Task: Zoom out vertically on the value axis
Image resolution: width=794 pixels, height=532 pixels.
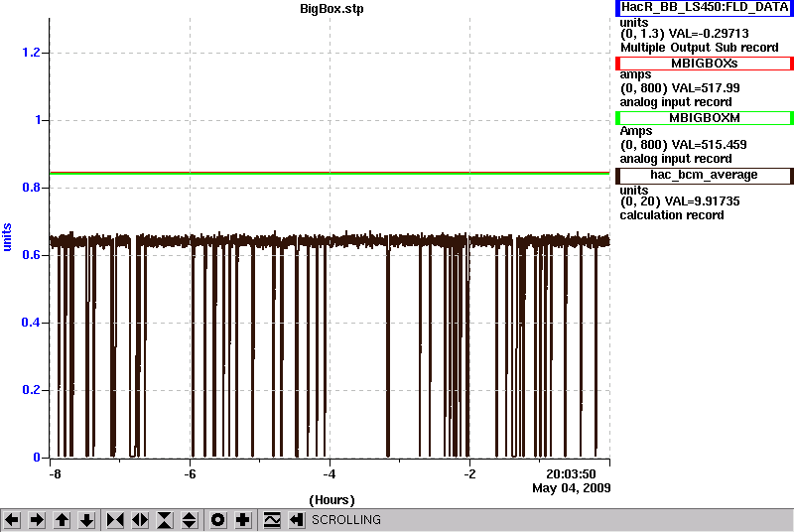Action: [190, 520]
